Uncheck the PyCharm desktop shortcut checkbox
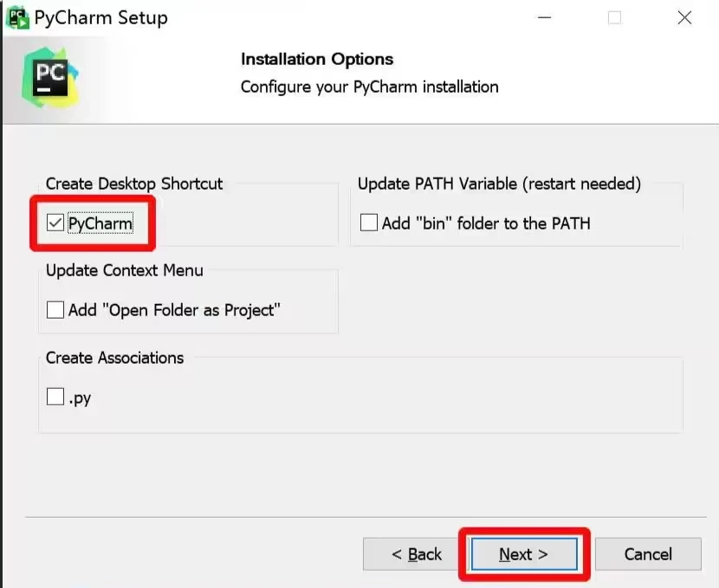The image size is (719, 588). tap(55, 223)
